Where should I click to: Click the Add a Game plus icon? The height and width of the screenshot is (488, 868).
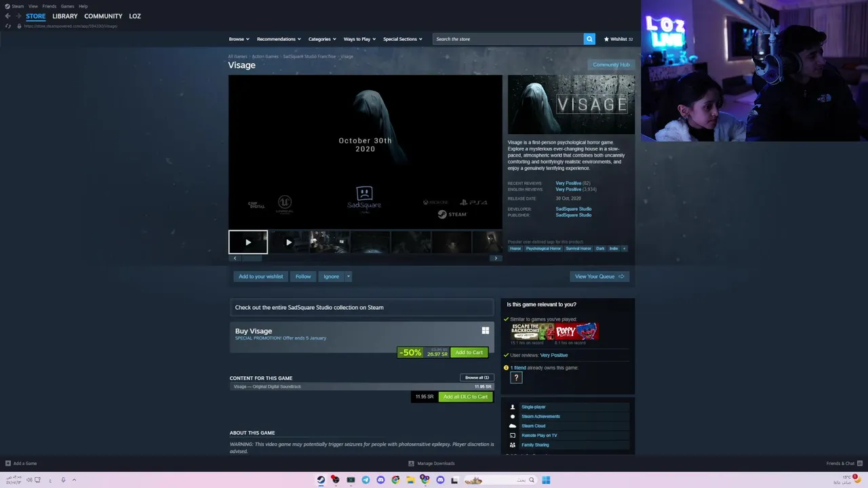tap(8, 464)
